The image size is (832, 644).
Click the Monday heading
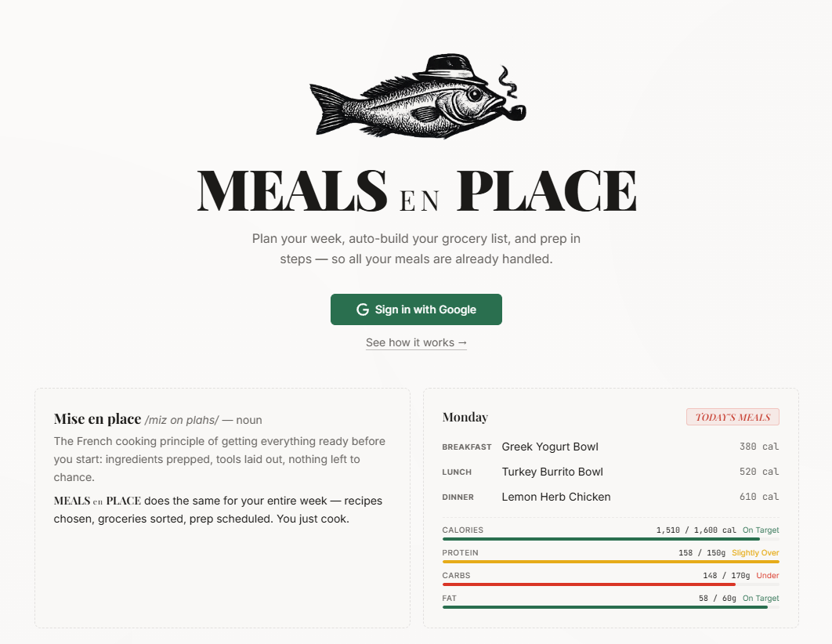[x=465, y=417]
